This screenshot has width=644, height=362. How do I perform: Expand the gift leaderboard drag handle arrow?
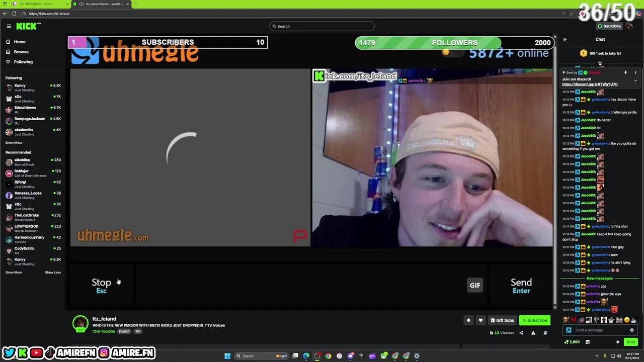[600, 64]
